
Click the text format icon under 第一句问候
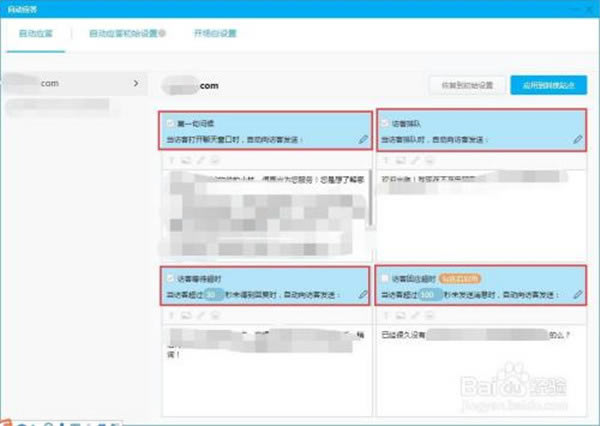point(168,160)
